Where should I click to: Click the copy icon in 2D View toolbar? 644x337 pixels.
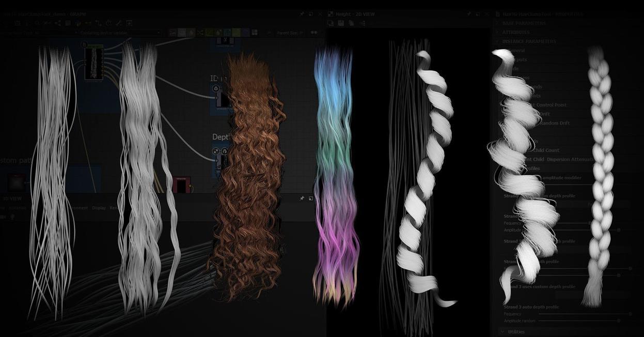click(352, 23)
